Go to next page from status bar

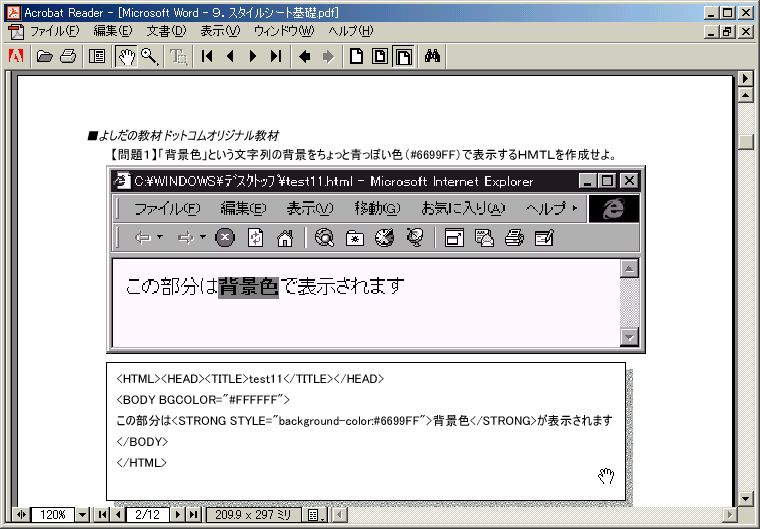pyautogui.click(x=177, y=514)
